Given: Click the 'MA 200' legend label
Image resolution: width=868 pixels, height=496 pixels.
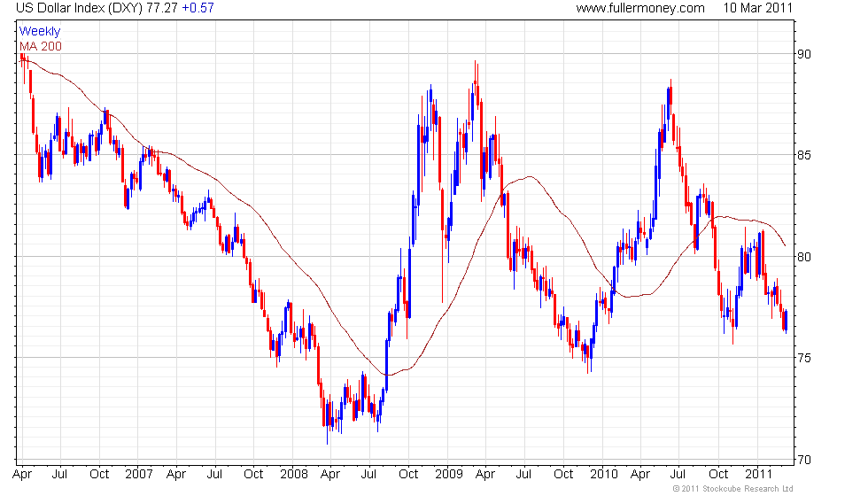Looking at the screenshot, I should click(x=41, y=46).
